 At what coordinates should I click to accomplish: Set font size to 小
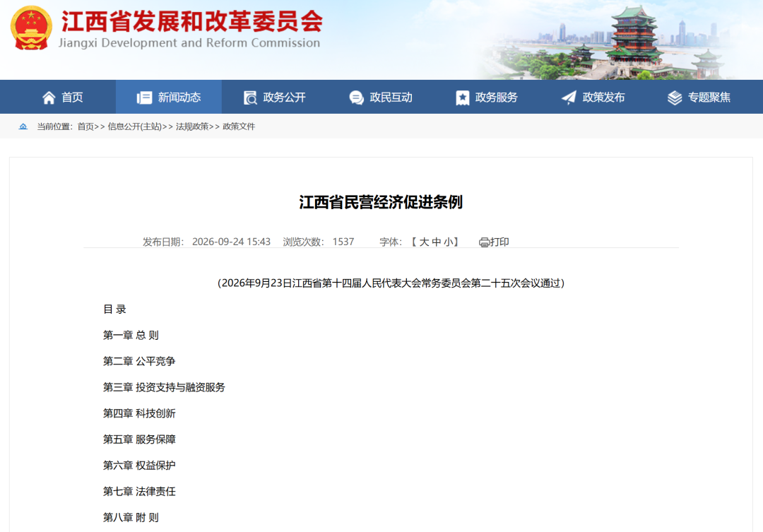point(448,242)
